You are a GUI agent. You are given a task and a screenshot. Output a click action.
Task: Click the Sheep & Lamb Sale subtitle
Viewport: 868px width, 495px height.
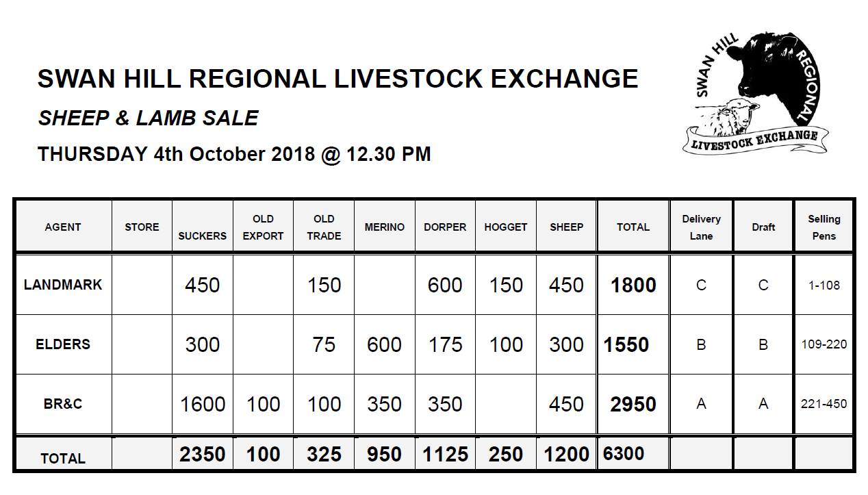tap(148, 118)
